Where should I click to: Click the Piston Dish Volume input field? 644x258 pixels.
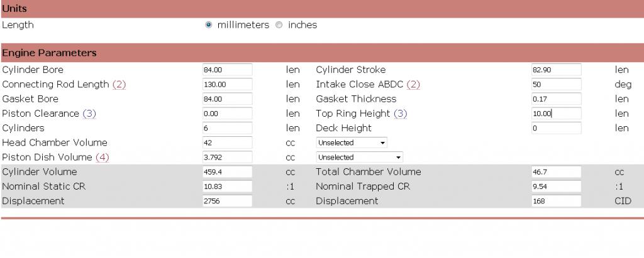(227, 157)
